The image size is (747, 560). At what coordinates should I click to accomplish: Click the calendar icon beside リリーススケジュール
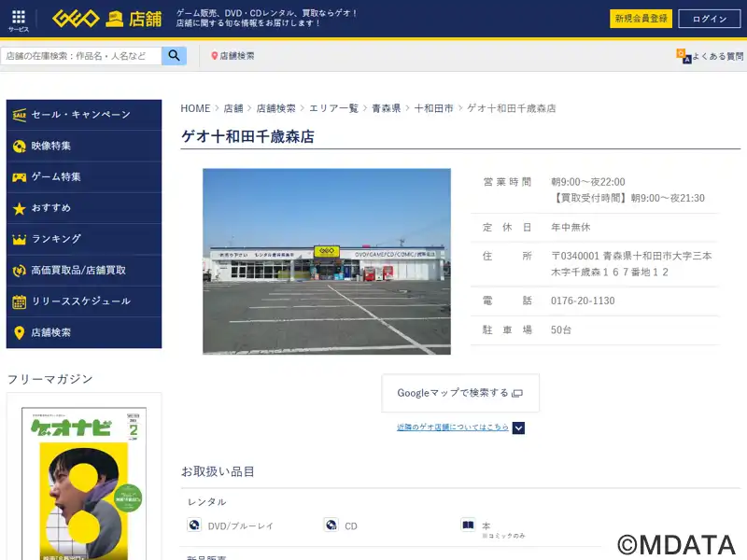coord(19,301)
